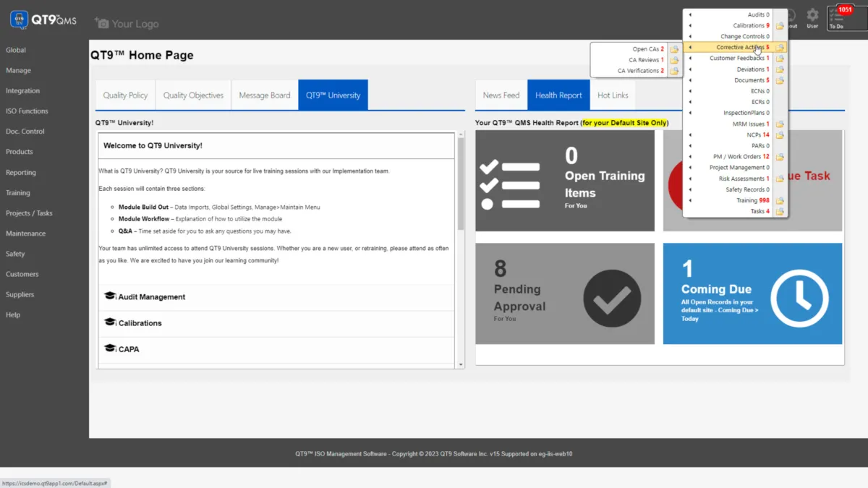Viewport: 868px width, 488px height.
Task: Click the User gear icon
Action: click(812, 17)
